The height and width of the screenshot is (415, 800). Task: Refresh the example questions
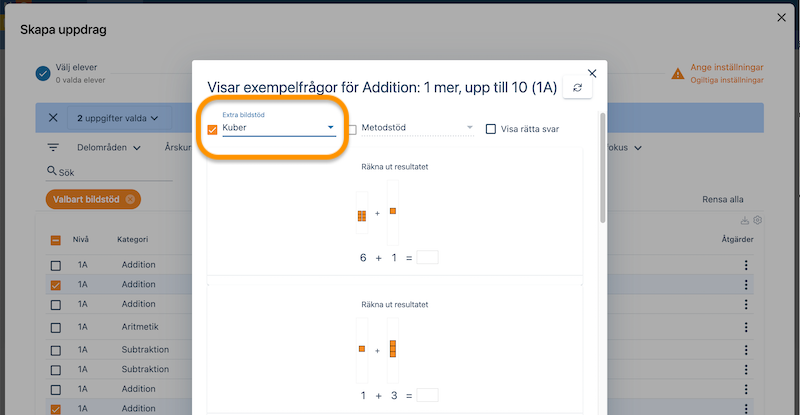(x=577, y=89)
